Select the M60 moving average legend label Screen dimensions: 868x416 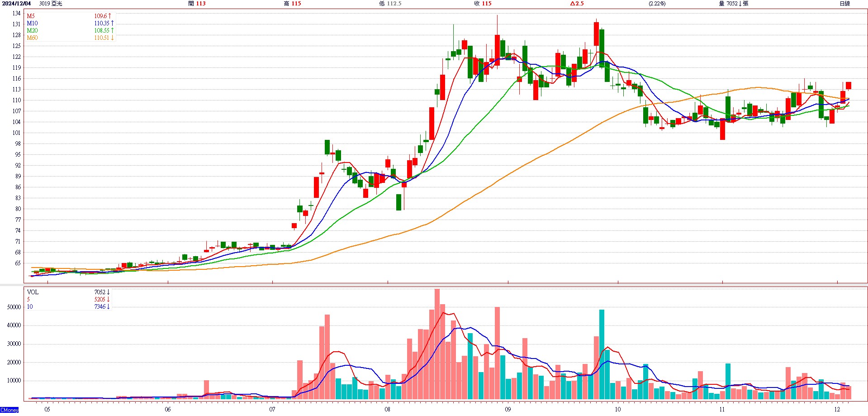point(32,38)
